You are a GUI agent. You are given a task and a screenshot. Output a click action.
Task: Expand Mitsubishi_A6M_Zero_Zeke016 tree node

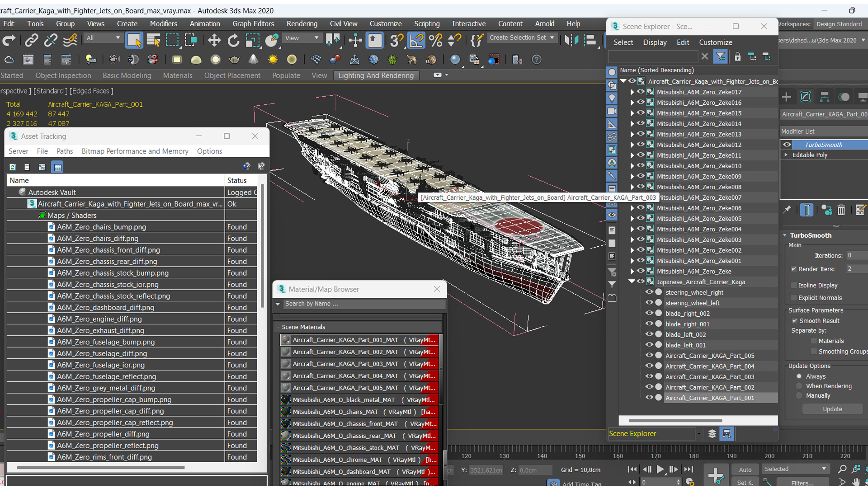632,103
